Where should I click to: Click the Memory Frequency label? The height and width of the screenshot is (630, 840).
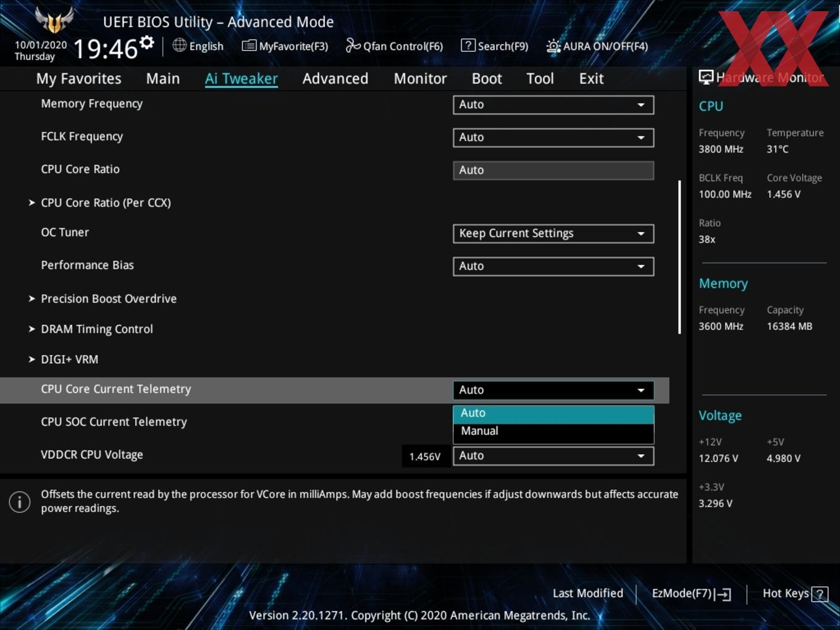click(92, 104)
